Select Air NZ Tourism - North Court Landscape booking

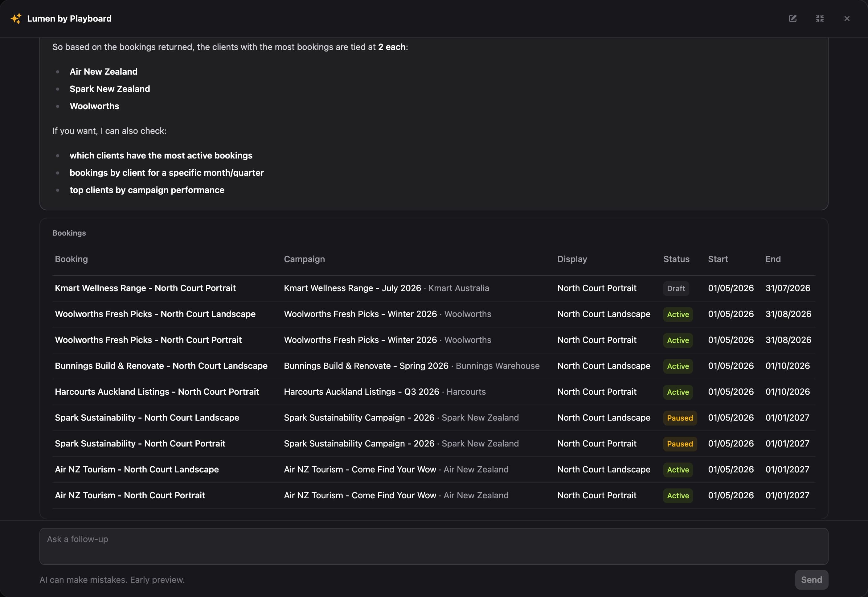click(x=137, y=469)
